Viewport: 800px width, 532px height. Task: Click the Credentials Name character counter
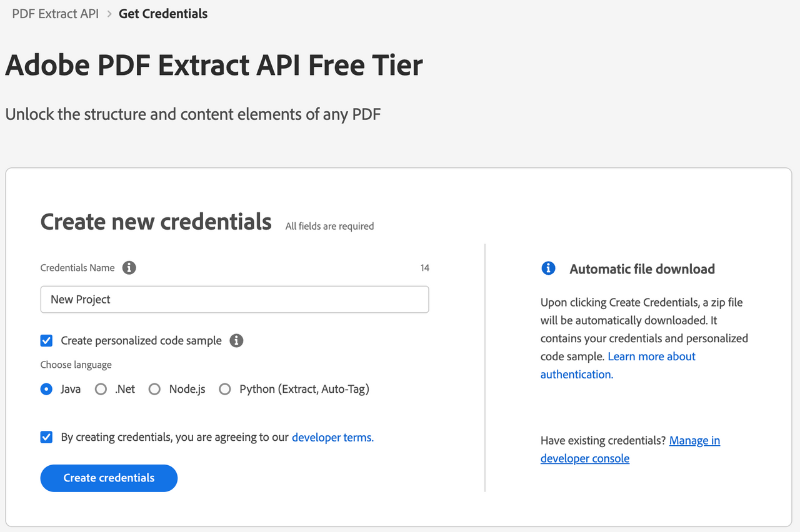tap(425, 268)
